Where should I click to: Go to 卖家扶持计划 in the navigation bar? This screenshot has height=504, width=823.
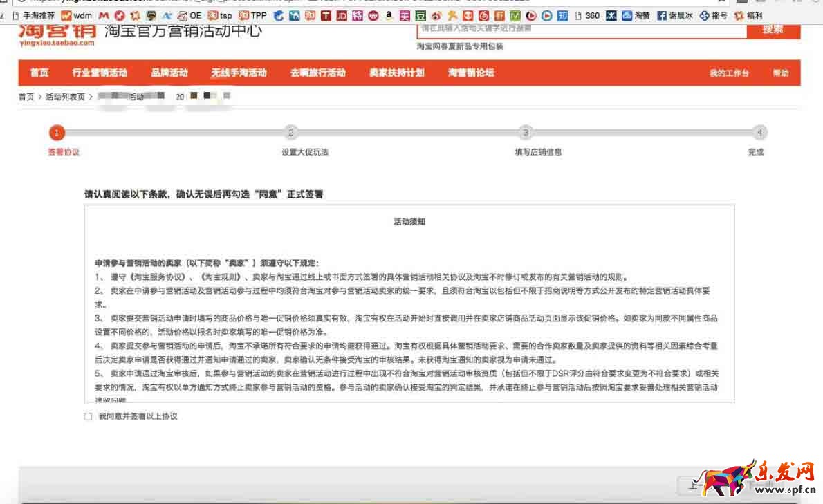(x=396, y=73)
